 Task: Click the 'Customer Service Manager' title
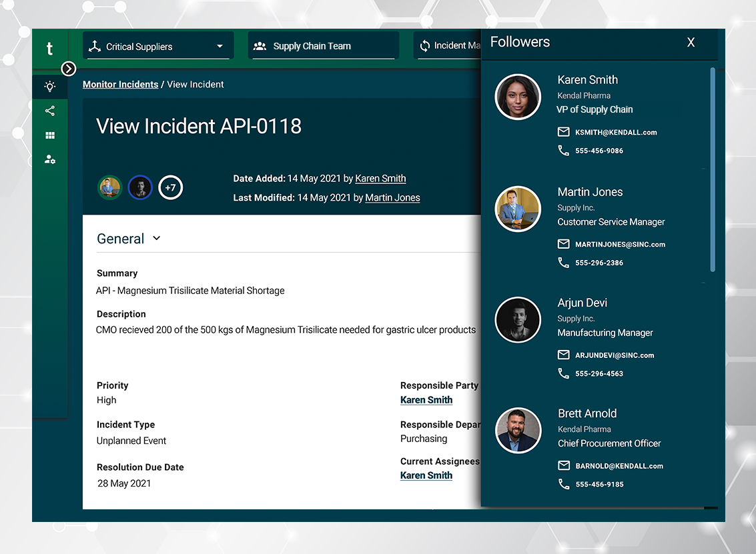[611, 222]
